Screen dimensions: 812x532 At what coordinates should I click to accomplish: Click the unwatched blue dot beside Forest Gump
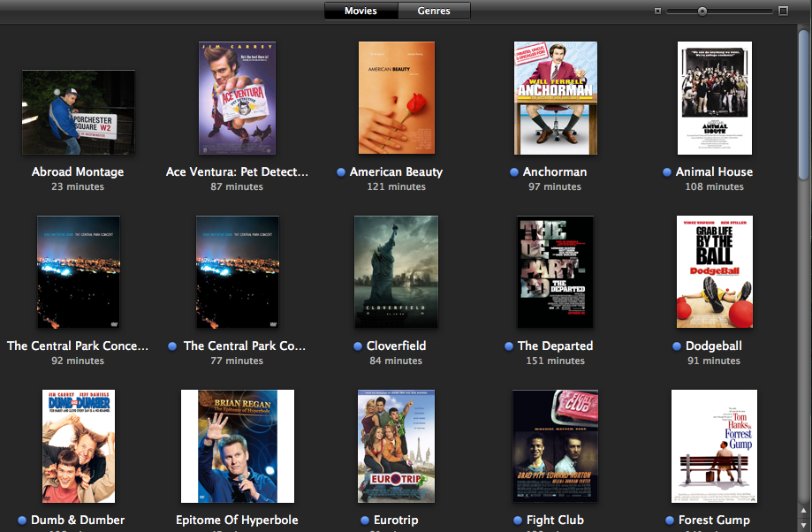click(x=670, y=521)
